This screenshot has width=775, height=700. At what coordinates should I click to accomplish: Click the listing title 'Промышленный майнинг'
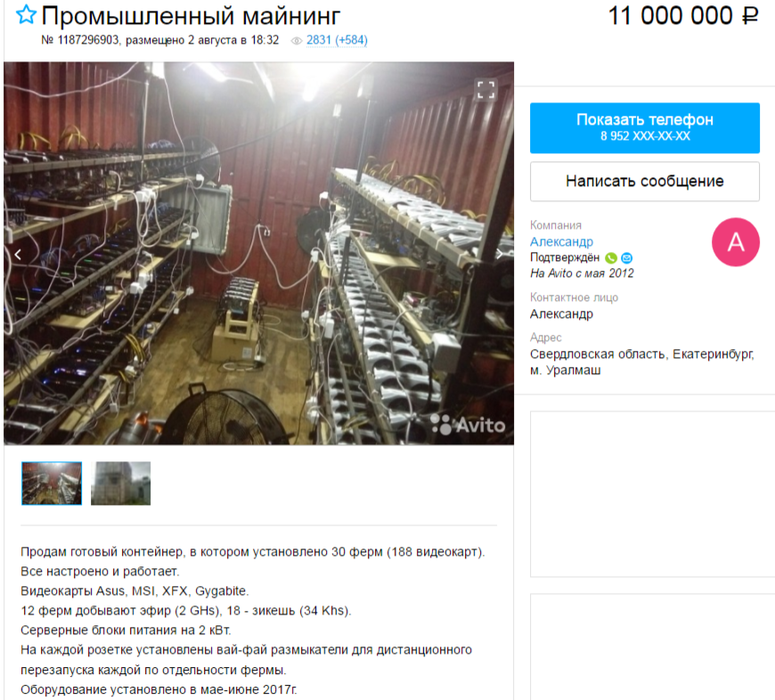(x=191, y=16)
